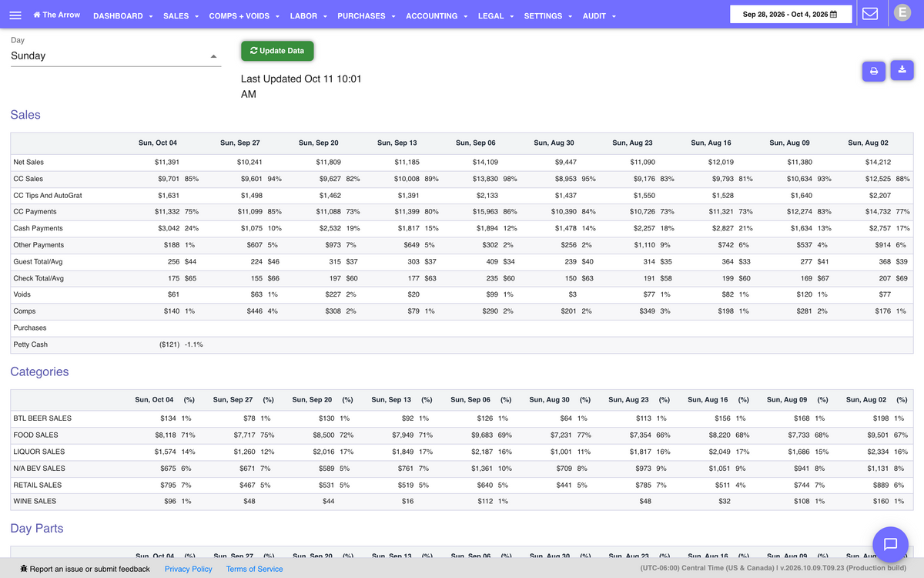Click the $14,212 Net Sales value
Image resolution: width=924 pixels, height=578 pixels.
click(876, 162)
